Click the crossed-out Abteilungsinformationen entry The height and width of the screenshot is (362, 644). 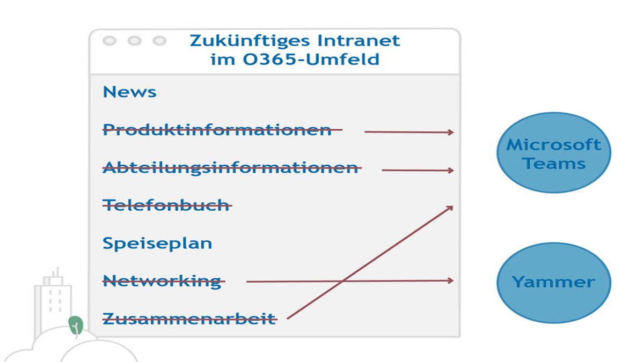[230, 167]
